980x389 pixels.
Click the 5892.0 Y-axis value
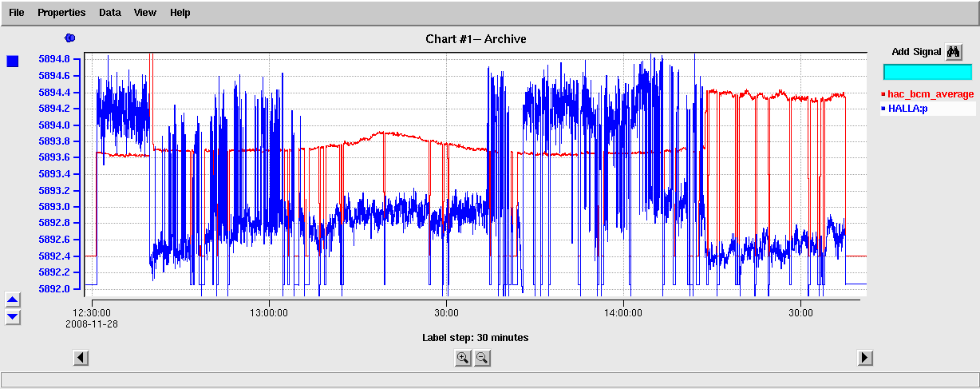54,288
